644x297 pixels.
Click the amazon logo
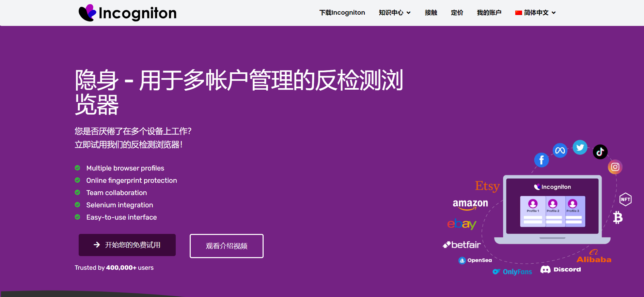tap(470, 204)
